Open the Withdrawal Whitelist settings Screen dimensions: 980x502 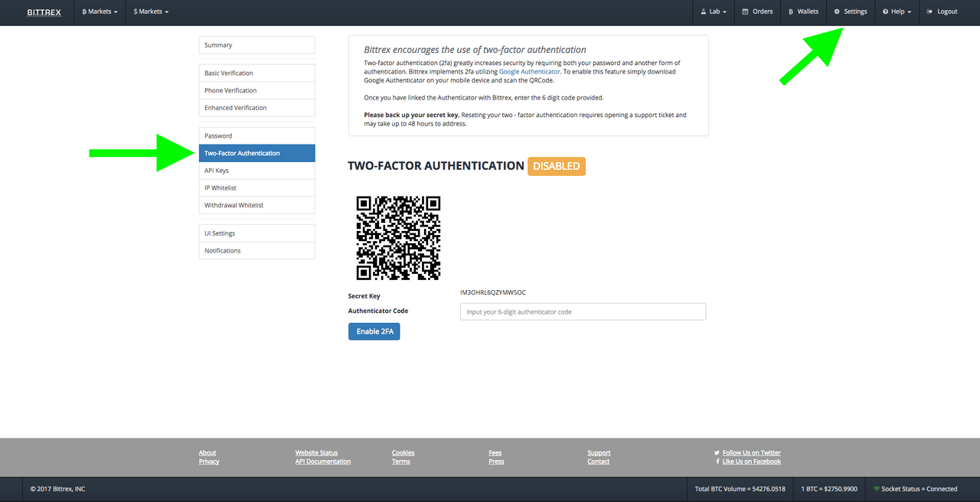[256, 204]
